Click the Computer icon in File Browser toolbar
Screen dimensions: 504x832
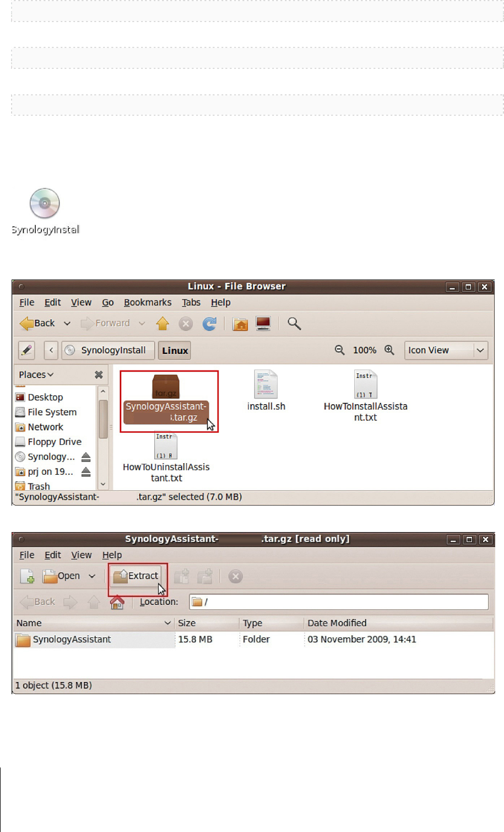click(x=263, y=324)
